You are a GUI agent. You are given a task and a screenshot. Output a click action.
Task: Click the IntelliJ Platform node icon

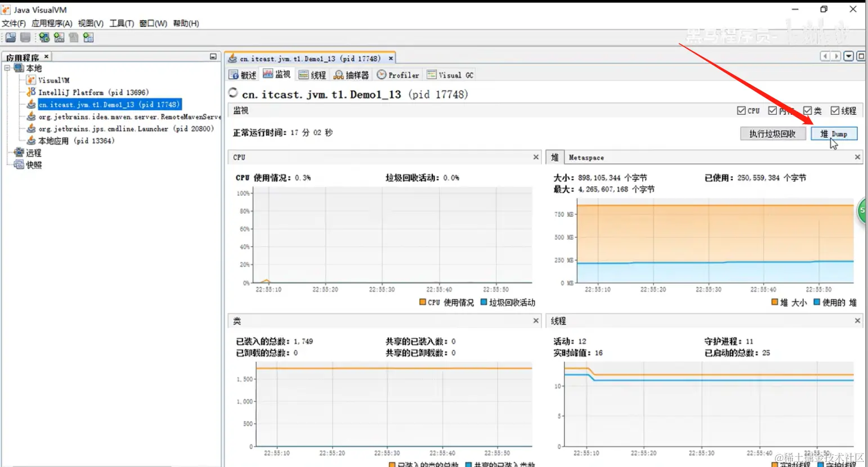point(31,92)
